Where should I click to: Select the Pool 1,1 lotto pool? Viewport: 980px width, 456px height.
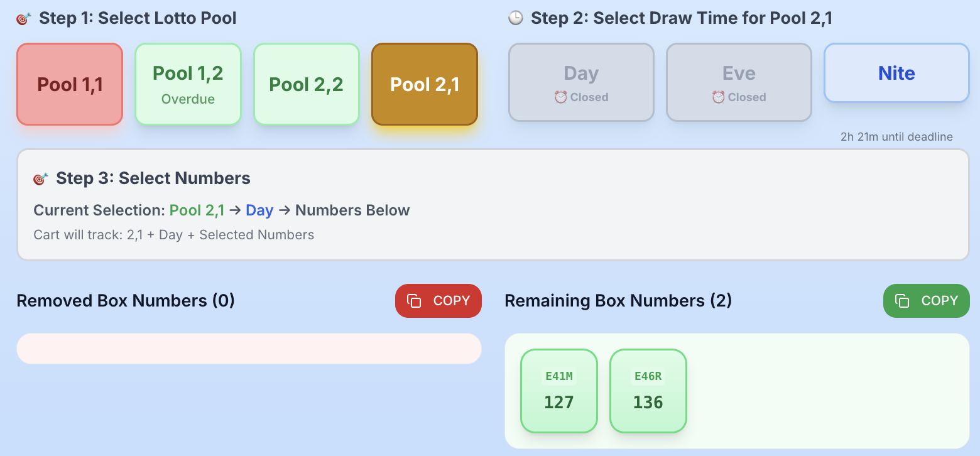pos(70,84)
